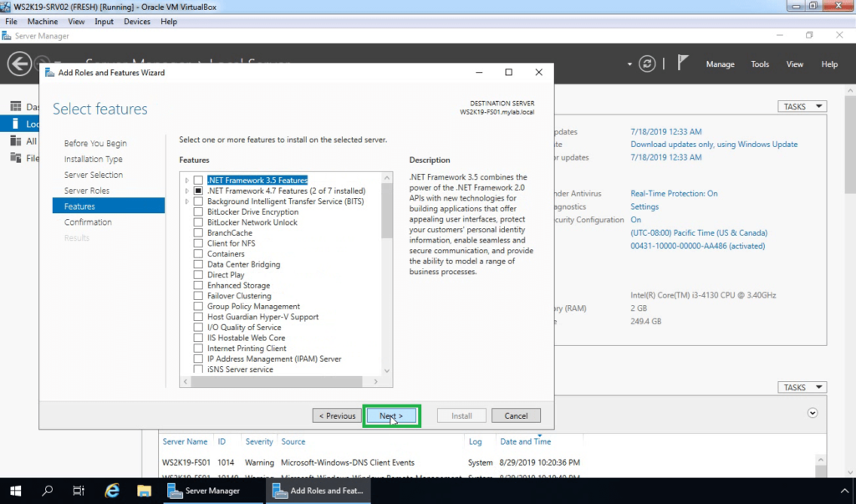Open taskbar search magnifier icon

tap(47, 491)
